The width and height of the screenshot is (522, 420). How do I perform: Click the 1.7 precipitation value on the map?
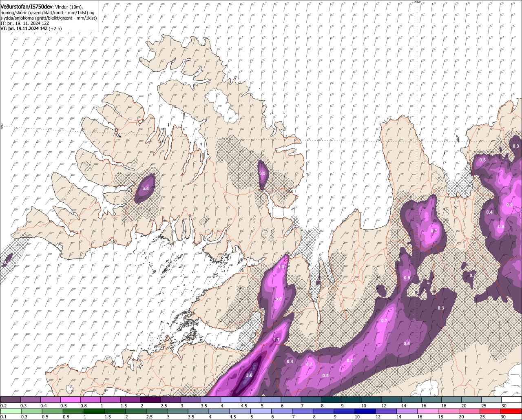276,340
